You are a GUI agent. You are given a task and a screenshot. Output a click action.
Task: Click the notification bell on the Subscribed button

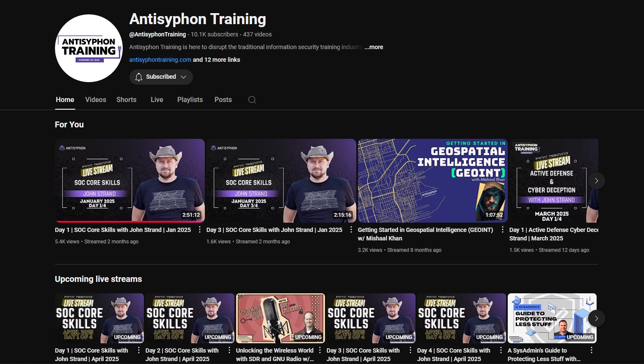pyautogui.click(x=139, y=77)
